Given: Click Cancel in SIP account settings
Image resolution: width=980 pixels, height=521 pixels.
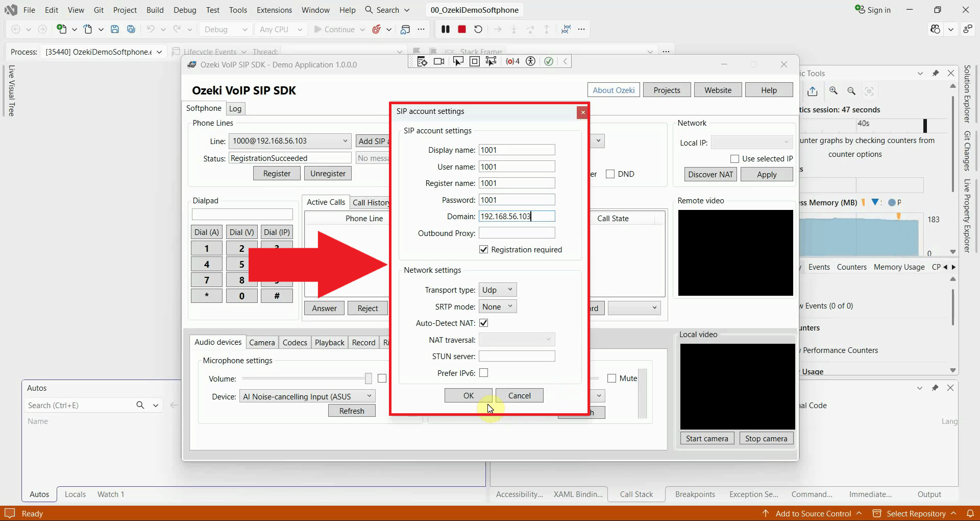Looking at the screenshot, I should [x=519, y=395].
